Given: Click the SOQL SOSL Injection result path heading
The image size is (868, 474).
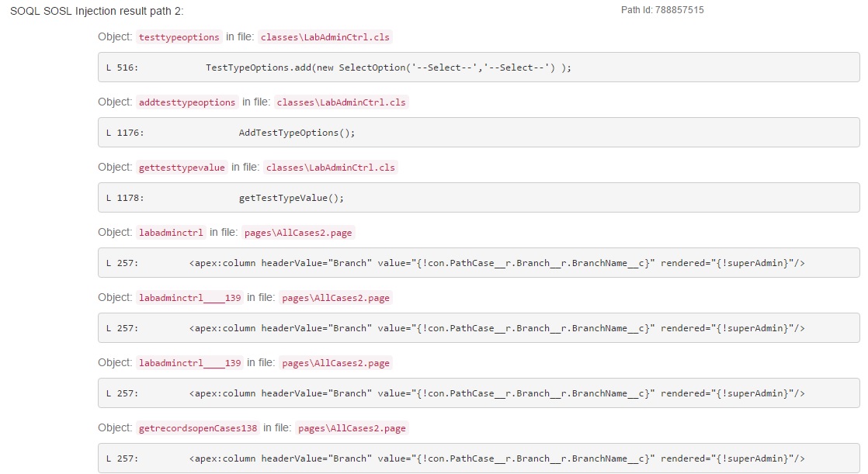Looking at the screenshot, I should click(97, 12).
